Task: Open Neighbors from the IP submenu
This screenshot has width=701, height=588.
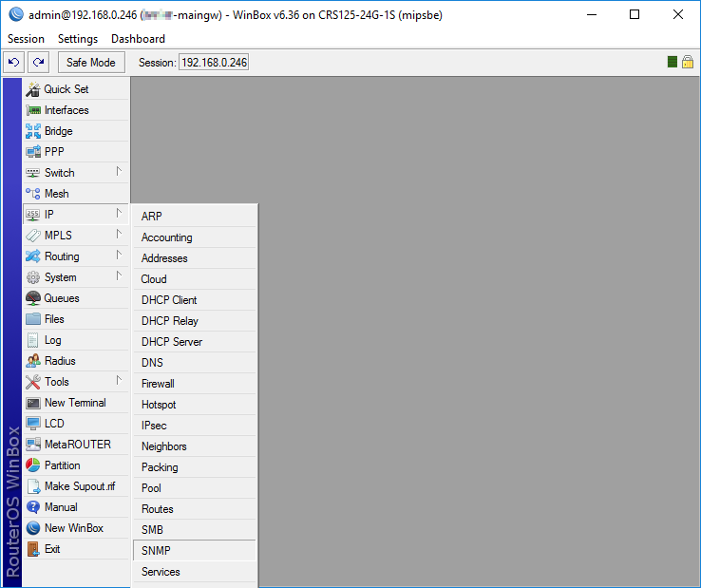Action: [195, 446]
